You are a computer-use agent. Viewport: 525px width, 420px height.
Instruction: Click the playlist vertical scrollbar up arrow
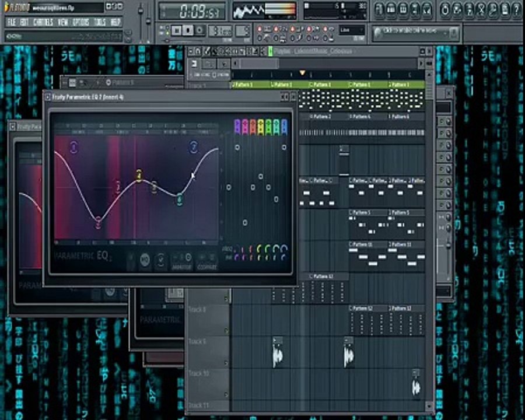429,74
